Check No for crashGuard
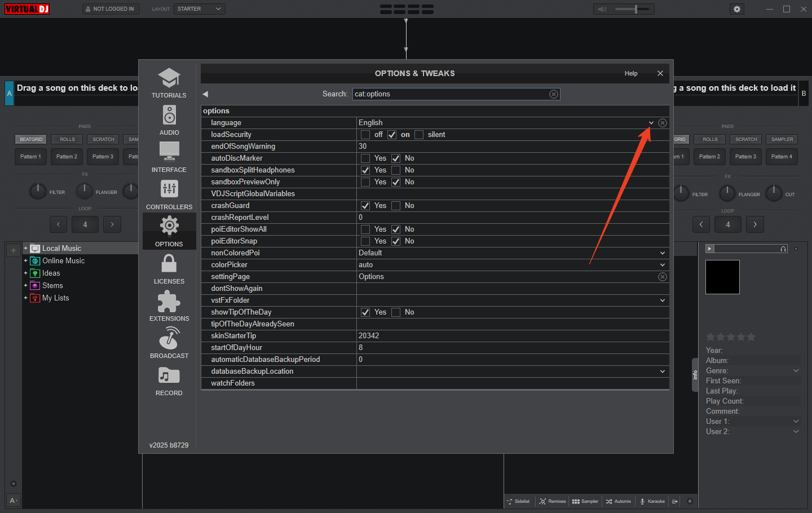Image resolution: width=812 pixels, height=513 pixels. click(x=396, y=206)
